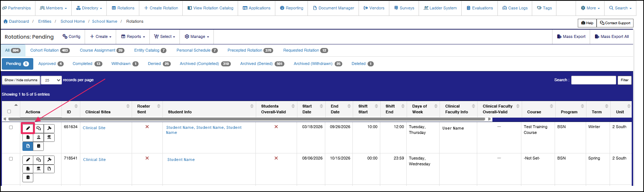Image resolution: width=644 pixels, height=192 pixels.
Task: Click Contact Support button
Action: pos(615,23)
